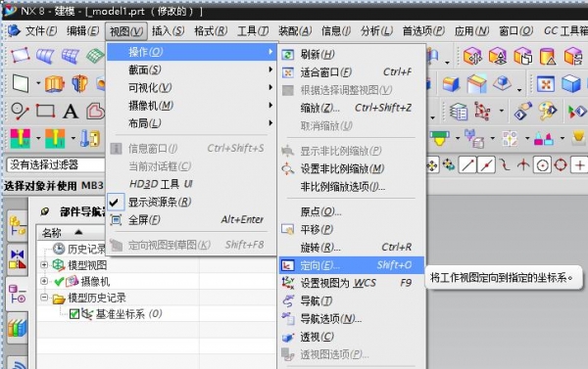Click HD3D 工具 UI entry
588x369 pixels.
(x=192, y=184)
